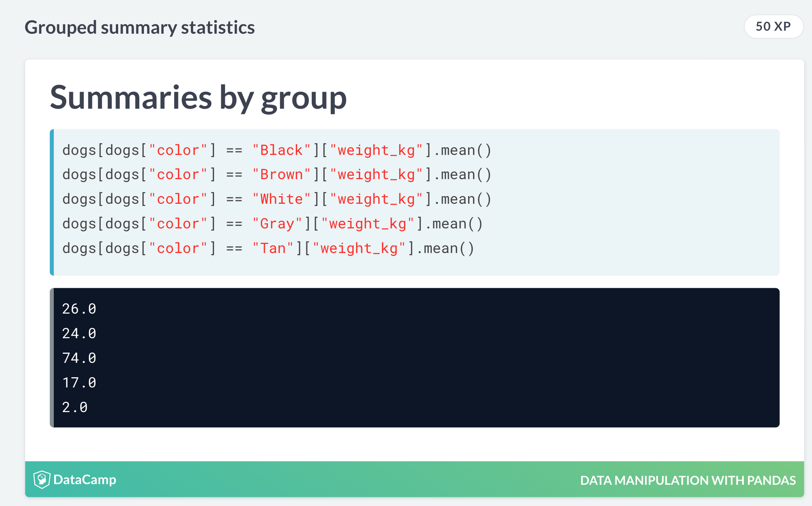812x506 pixels.
Task: Click the 17.0 output value
Action: [x=79, y=383]
